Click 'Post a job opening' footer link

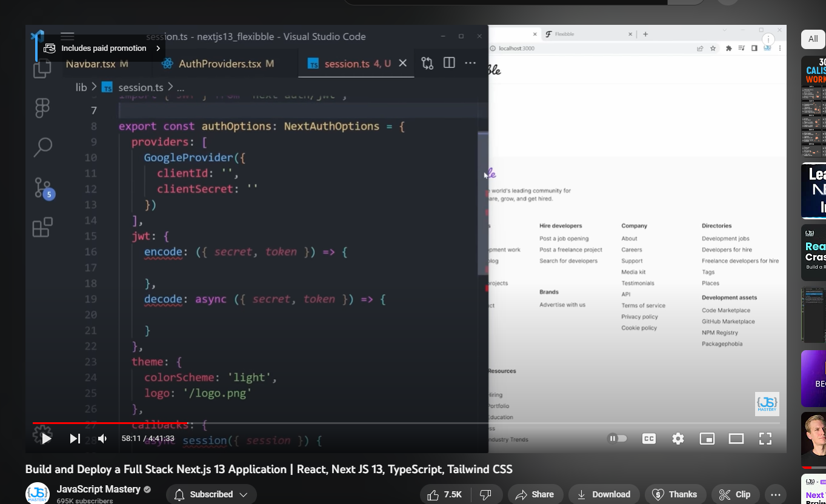pyautogui.click(x=564, y=239)
